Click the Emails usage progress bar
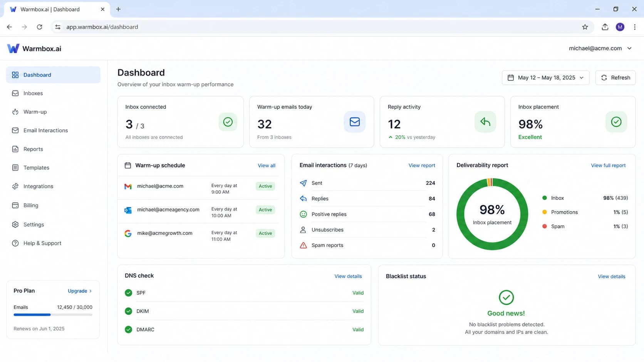 (53, 315)
